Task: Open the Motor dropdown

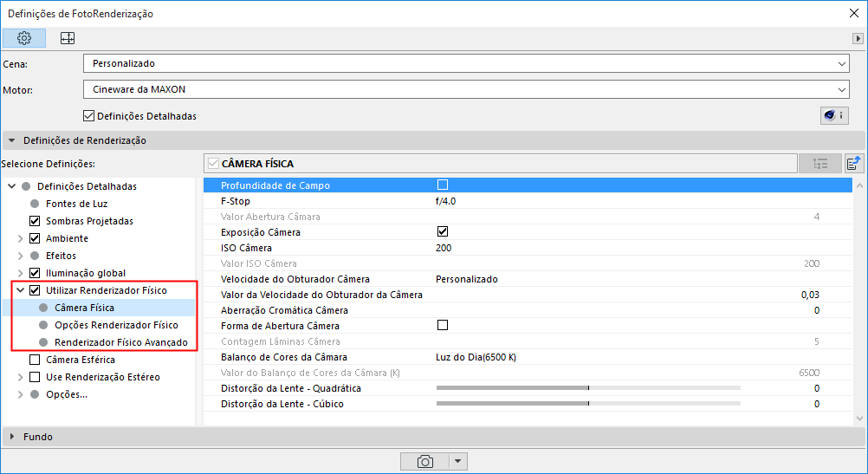Action: (x=466, y=89)
